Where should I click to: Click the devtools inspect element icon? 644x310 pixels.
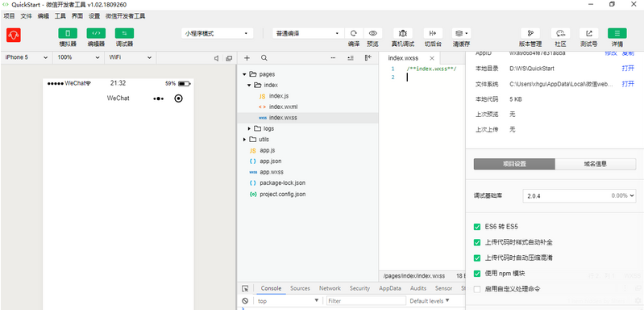[245, 289]
